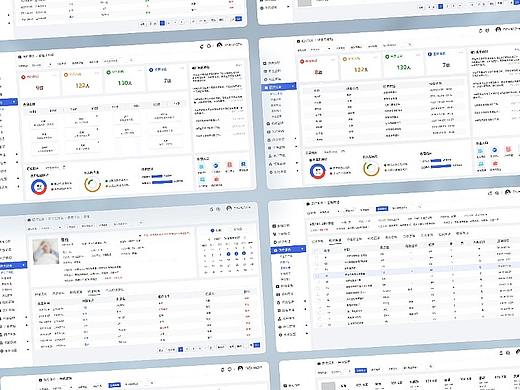
Task: Click longer blue progress bar in list-table dashboard
Action: [x=441, y=165]
